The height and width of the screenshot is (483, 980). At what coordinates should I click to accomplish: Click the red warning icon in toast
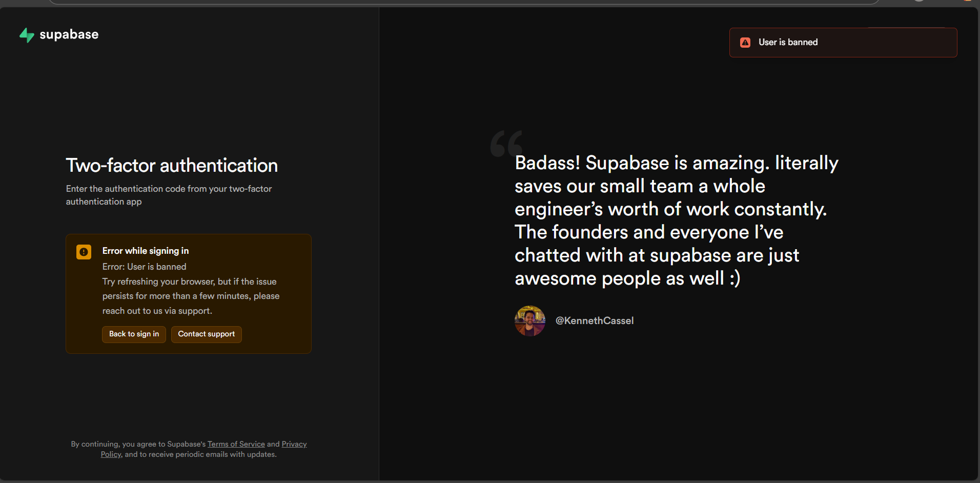[x=745, y=43]
